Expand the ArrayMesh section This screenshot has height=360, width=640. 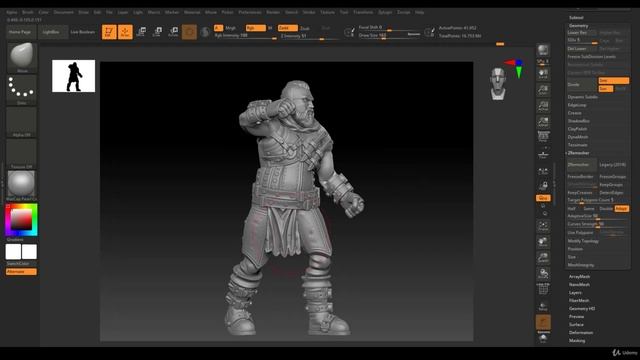pyautogui.click(x=579, y=277)
